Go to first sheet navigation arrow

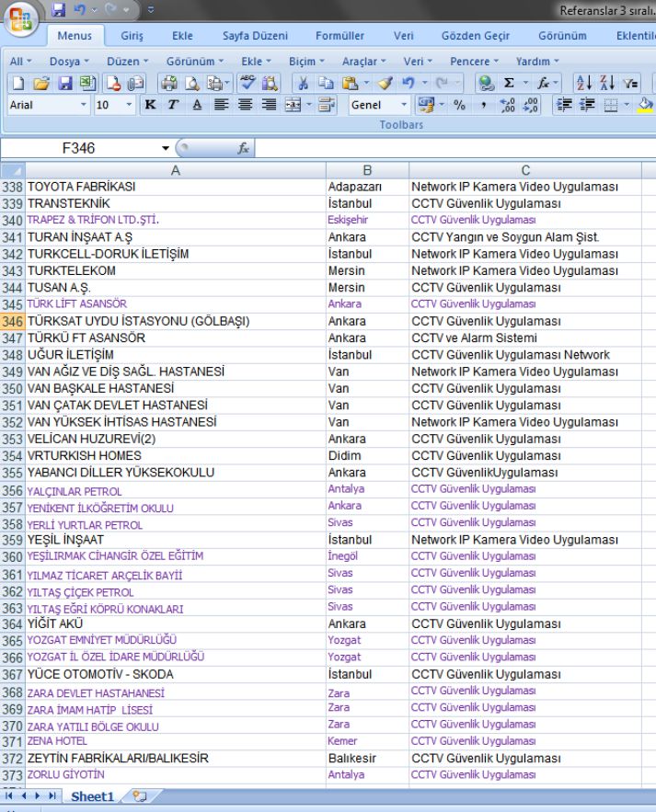pos(9,795)
